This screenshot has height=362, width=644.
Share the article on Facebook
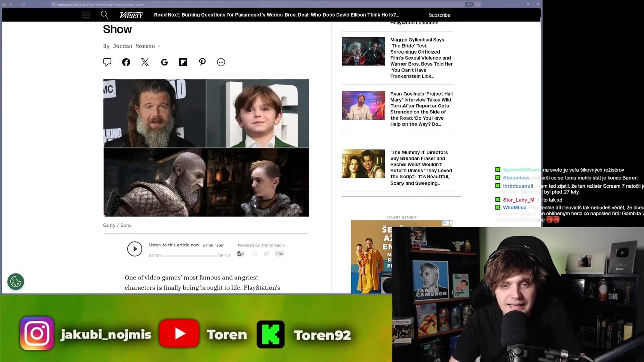[x=126, y=62]
